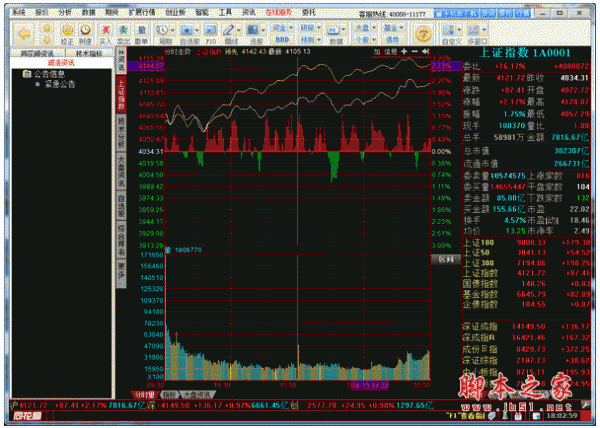Screen dimensions: 600x428
Task: Select the vertical 大盘资讯 side tab
Action: 121,171
